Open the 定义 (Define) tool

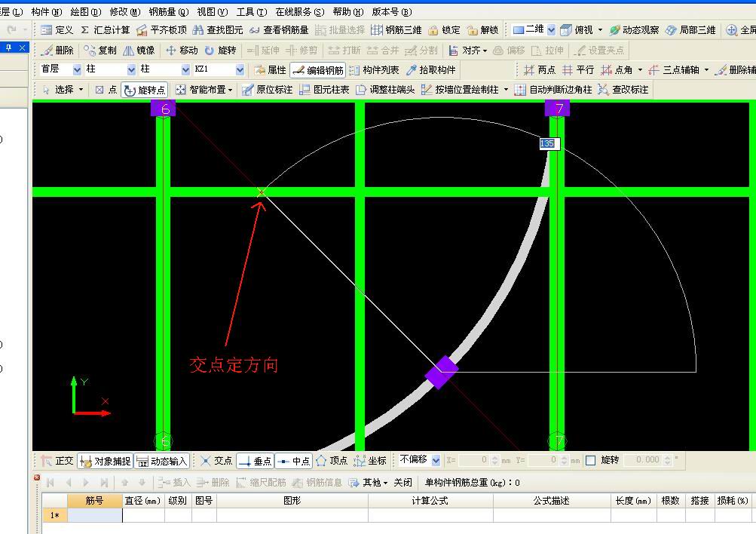click(x=57, y=30)
